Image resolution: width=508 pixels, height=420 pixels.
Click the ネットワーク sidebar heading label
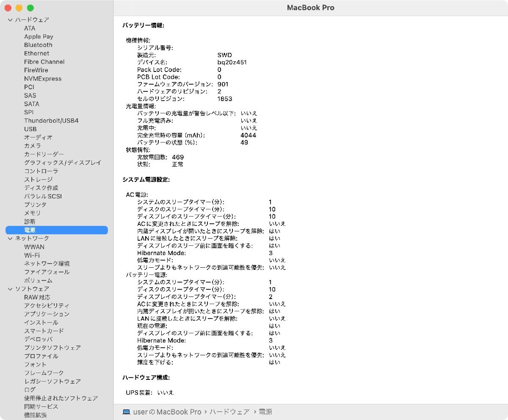point(32,239)
